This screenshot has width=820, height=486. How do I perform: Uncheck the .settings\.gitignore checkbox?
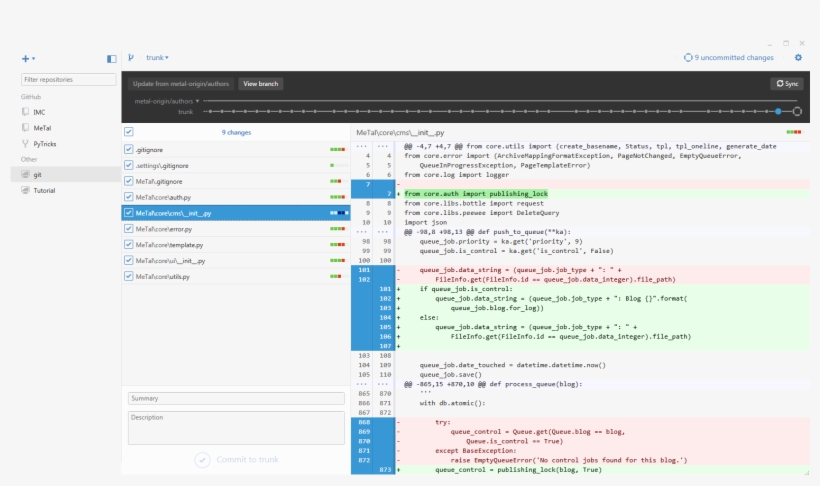129,165
